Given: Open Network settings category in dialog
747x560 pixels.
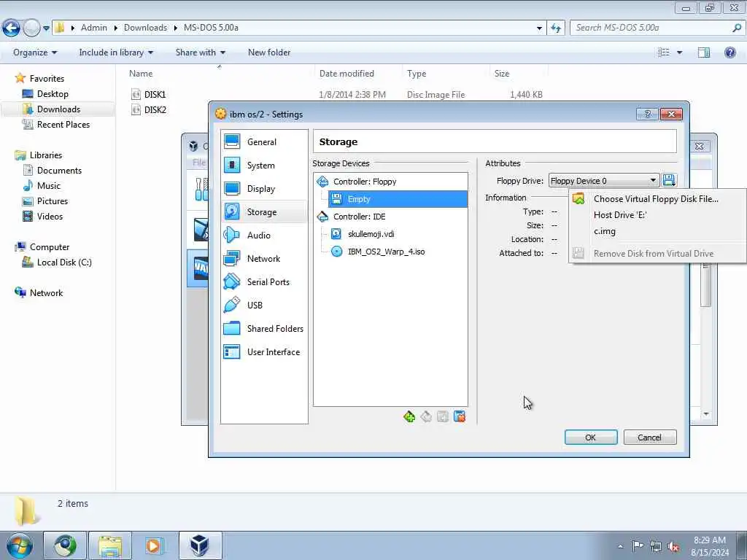Looking at the screenshot, I should pos(264,259).
